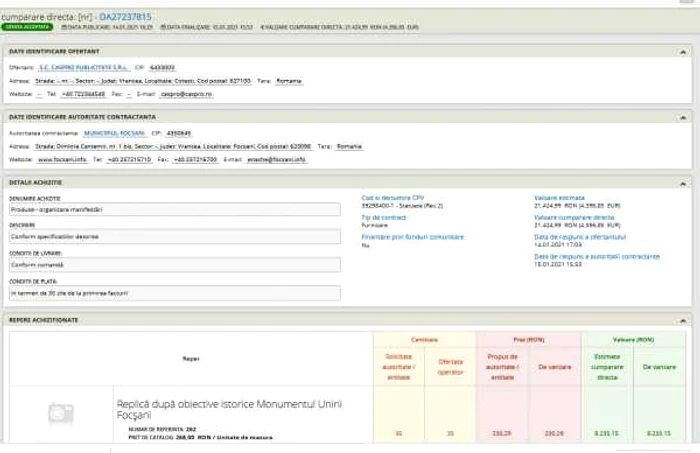The height and width of the screenshot is (453, 700).
Task: Click the Data de raspuns a ofertantului label
Action: point(580,237)
